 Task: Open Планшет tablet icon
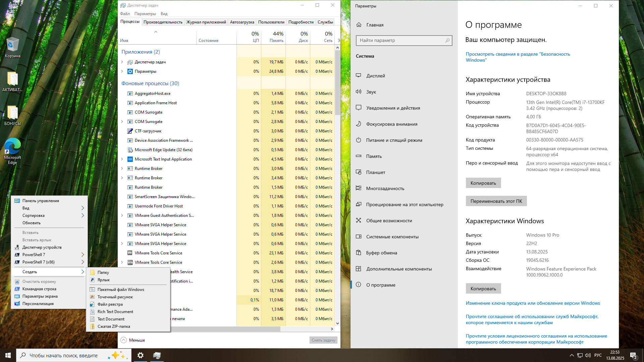pos(359,172)
